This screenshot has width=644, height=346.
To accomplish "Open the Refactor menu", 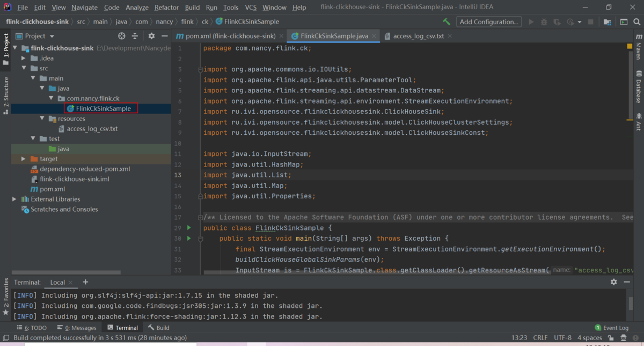I will pos(166,8).
